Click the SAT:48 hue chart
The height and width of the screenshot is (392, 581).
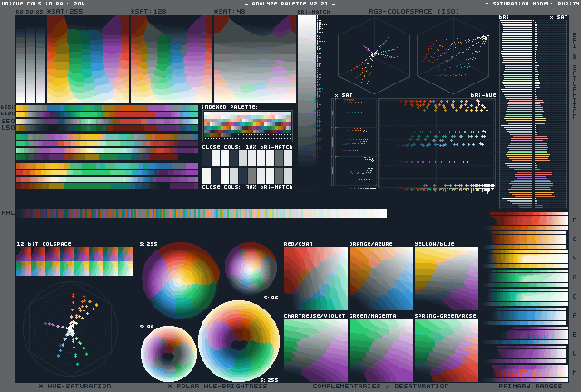pos(254,60)
